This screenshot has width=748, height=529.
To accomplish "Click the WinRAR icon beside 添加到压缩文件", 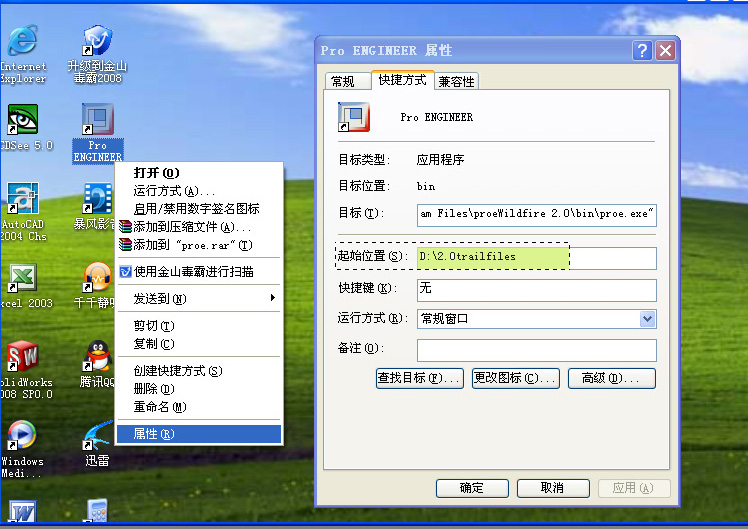I will (125, 227).
